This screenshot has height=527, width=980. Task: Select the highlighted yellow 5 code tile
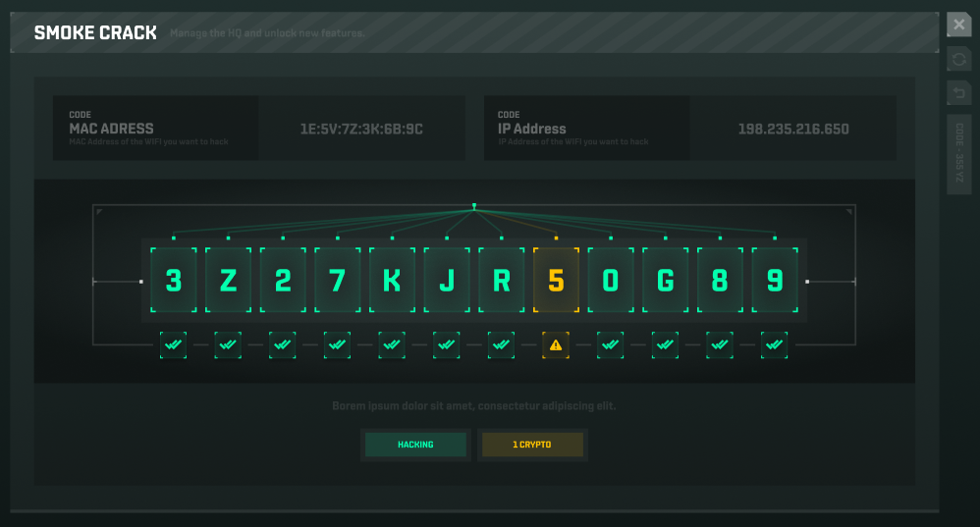click(556, 281)
